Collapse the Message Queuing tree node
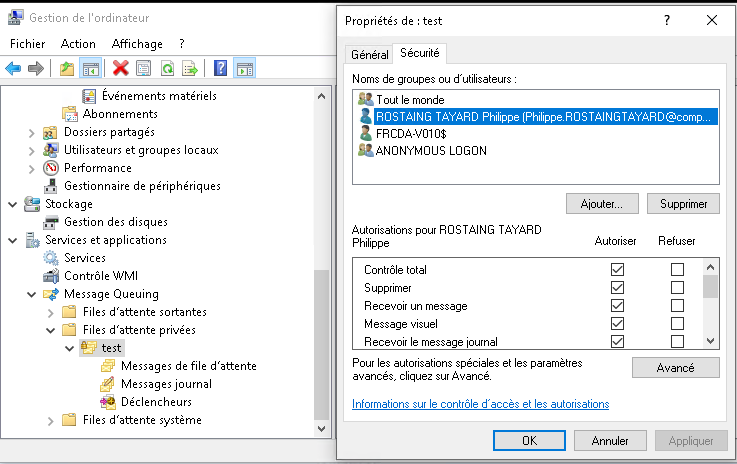The height and width of the screenshot is (464, 737). 31,294
